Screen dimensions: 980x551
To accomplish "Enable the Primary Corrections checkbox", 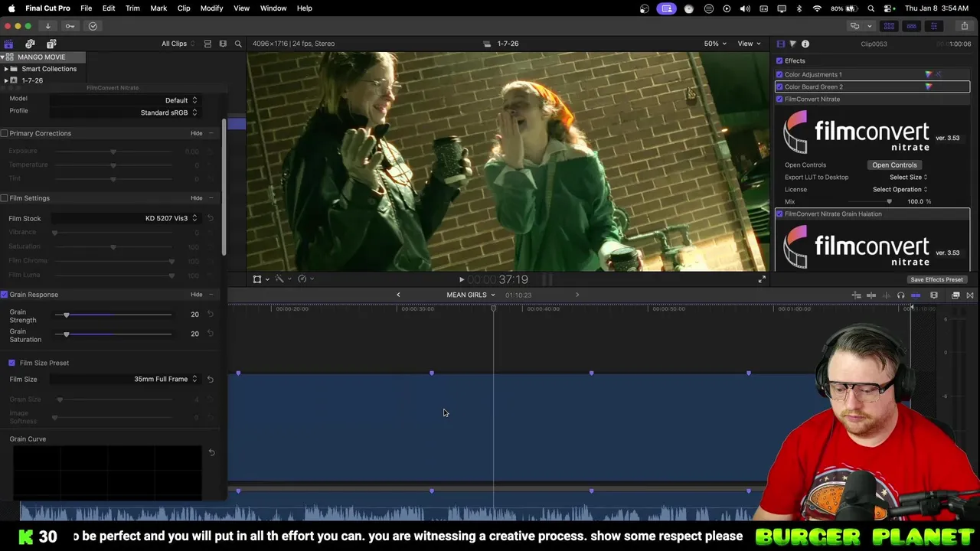I will [x=5, y=133].
